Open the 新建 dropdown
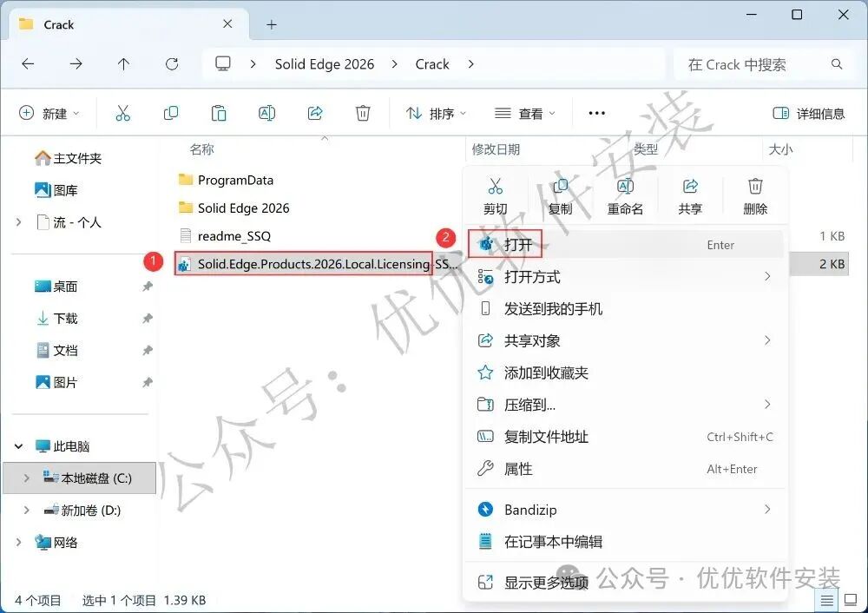This screenshot has width=868, height=613. [x=49, y=114]
